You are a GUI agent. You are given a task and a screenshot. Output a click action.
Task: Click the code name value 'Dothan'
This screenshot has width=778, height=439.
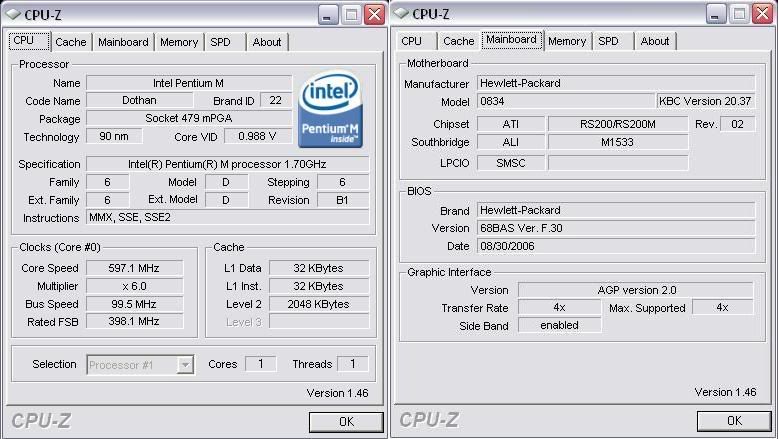pos(139,100)
